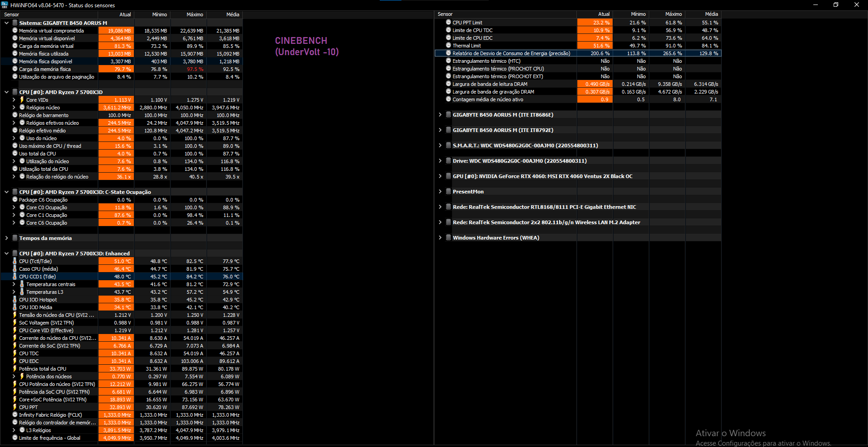Select the CPU CCD1 (Tdie) row
The image size is (868, 447).
121,277
